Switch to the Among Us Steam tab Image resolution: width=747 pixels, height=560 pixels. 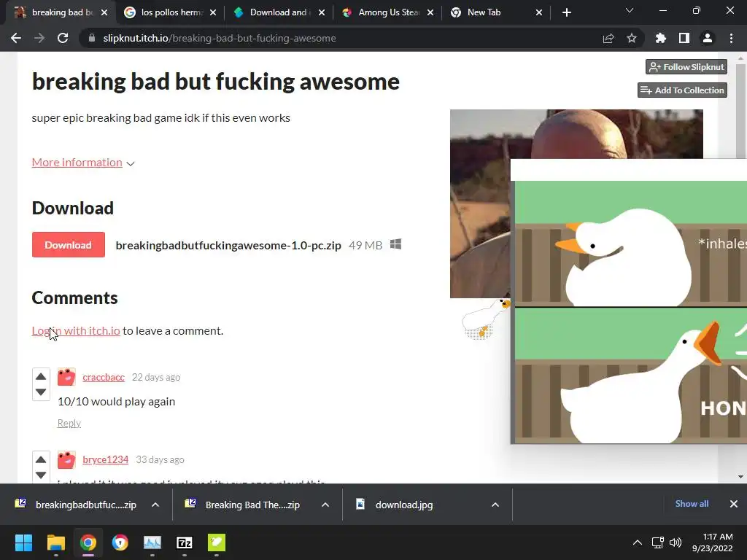[382, 12]
